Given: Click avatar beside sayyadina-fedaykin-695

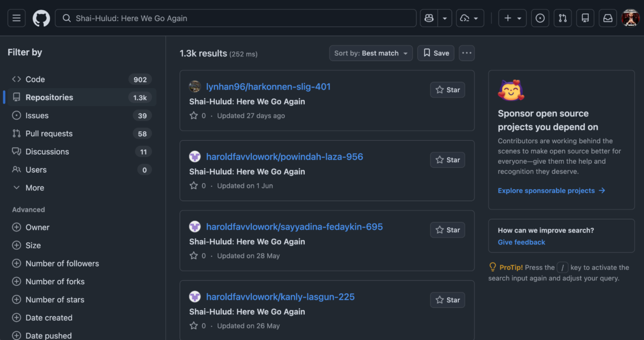Looking at the screenshot, I should [x=195, y=227].
